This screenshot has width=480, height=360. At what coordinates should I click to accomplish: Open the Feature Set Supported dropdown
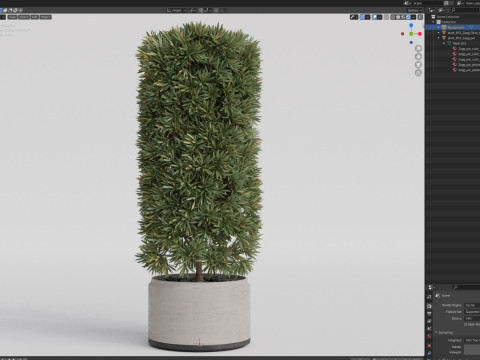pos(472,312)
